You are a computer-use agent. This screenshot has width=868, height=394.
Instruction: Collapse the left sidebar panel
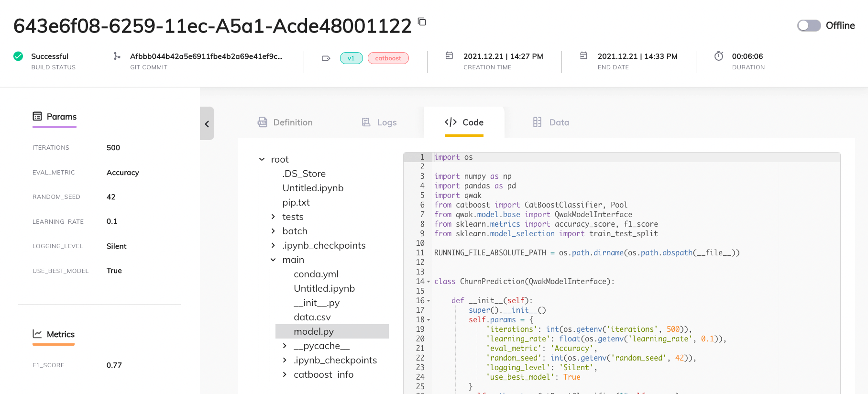point(207,123)
